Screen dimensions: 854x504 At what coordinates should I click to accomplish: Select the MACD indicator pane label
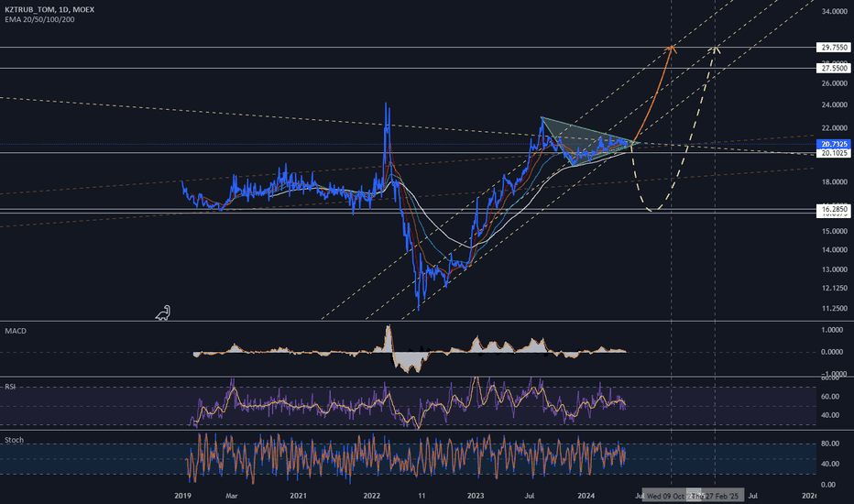click(16, 331)
